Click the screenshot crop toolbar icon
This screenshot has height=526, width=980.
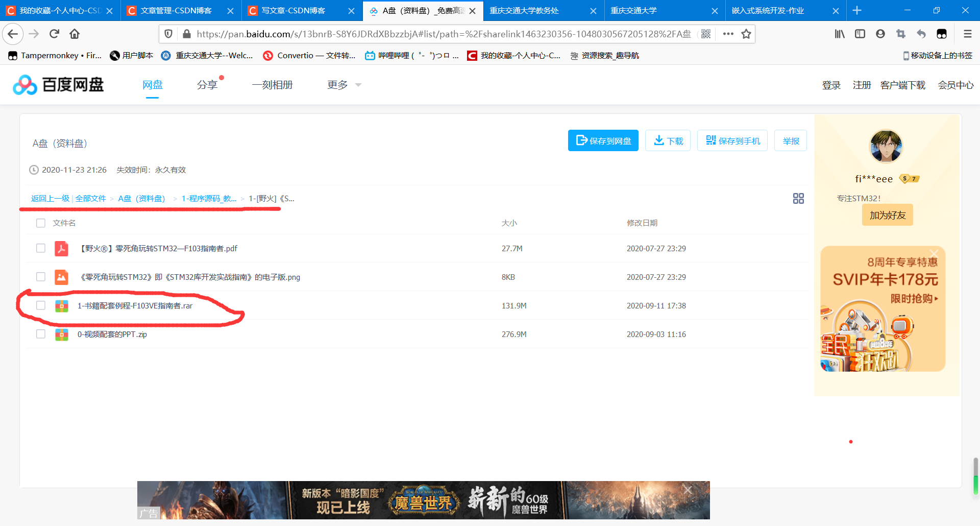(x=901, y=34)
